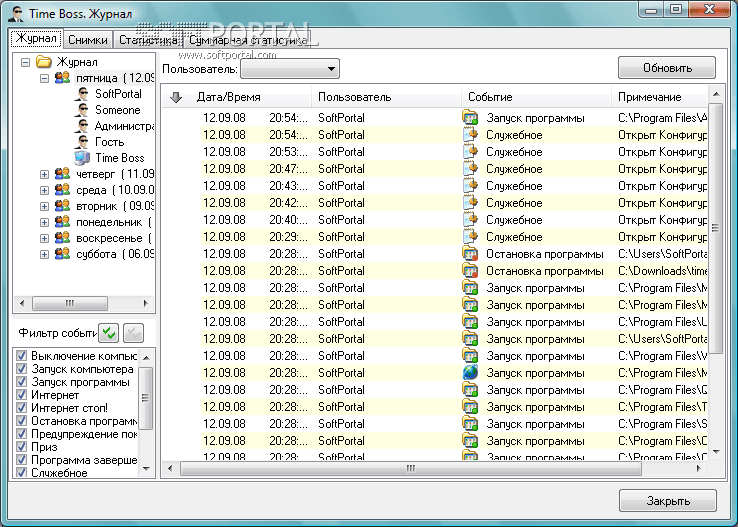Click the Обновить button
Screen dimensions: 738x527
point(667,68)
